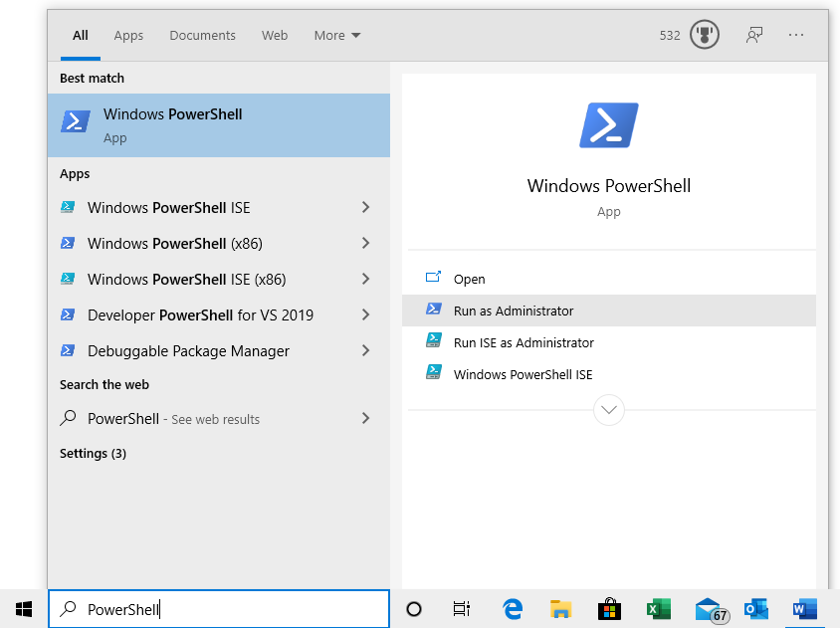Launch Excel from the taskbar

658,609
